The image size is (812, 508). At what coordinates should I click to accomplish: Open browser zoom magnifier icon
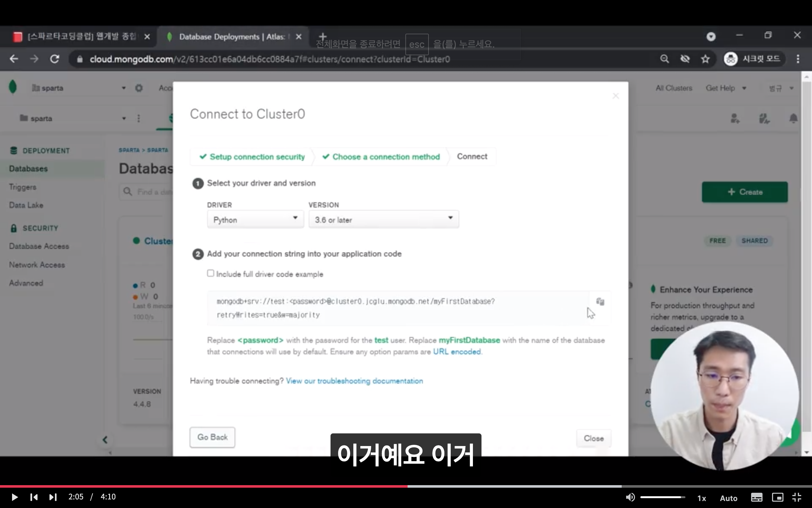coord(665,59)
